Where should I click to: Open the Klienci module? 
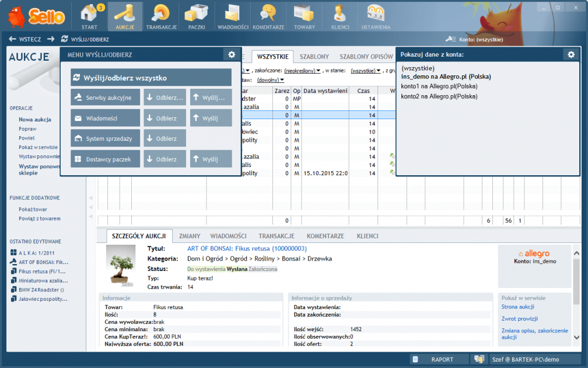339,16
